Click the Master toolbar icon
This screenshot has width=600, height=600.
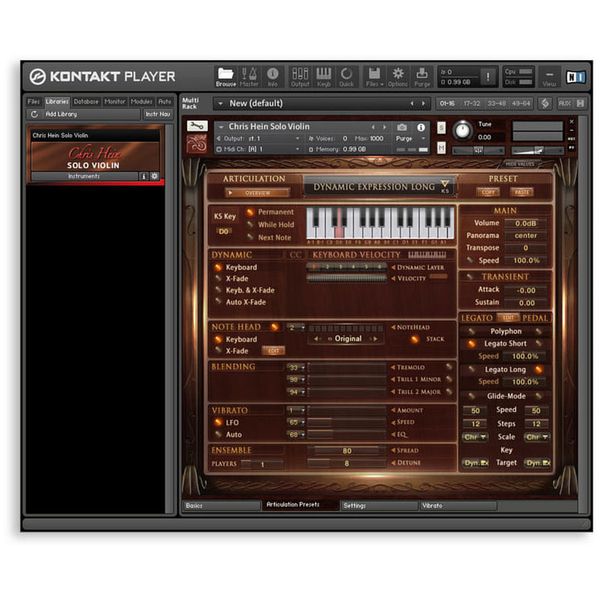249,77
